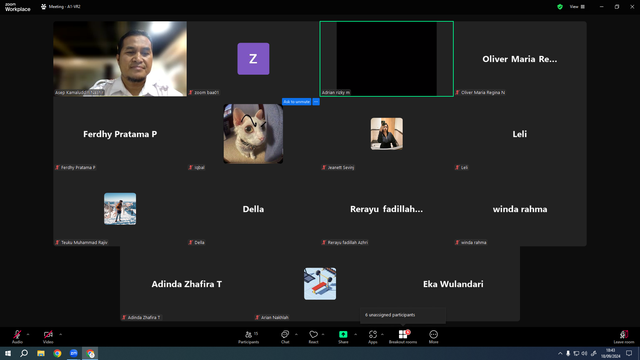Screen dimensions: 640x360
Task: Click Iqbal's cat profile picture
Action: [253, 134]
